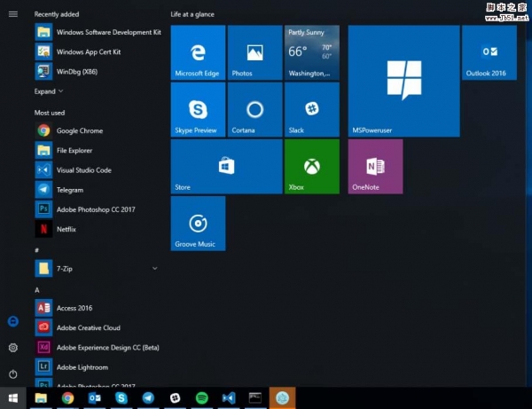Open the Weather tile showing Partly Sunny
Image resolution: width=532 pixels, height=409 pixels.
coord(311,52)
